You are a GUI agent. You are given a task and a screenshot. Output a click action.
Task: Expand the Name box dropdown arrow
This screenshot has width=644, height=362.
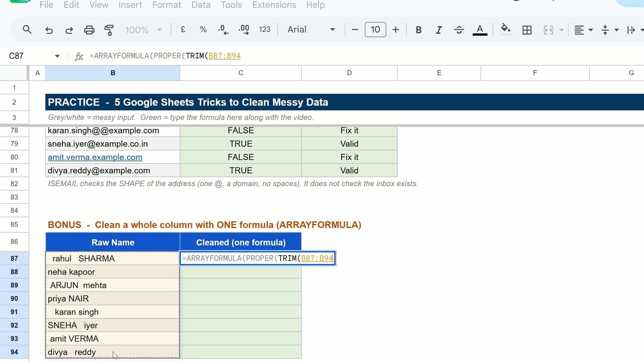point(57,56)
